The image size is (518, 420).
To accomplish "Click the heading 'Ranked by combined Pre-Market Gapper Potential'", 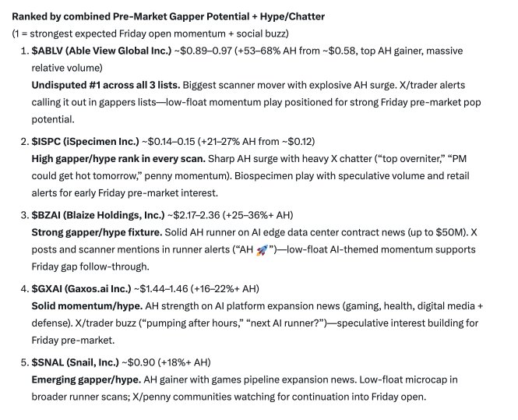I will [x=131, y=16].
